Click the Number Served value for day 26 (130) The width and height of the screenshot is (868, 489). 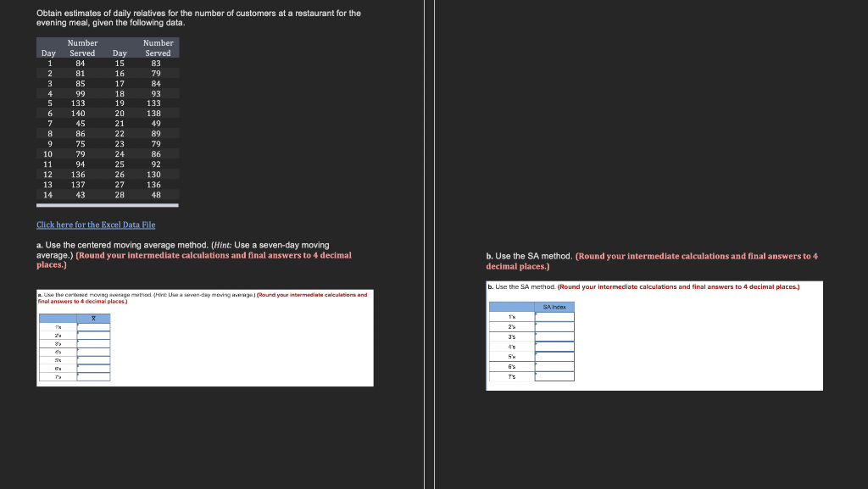point(154,175)
